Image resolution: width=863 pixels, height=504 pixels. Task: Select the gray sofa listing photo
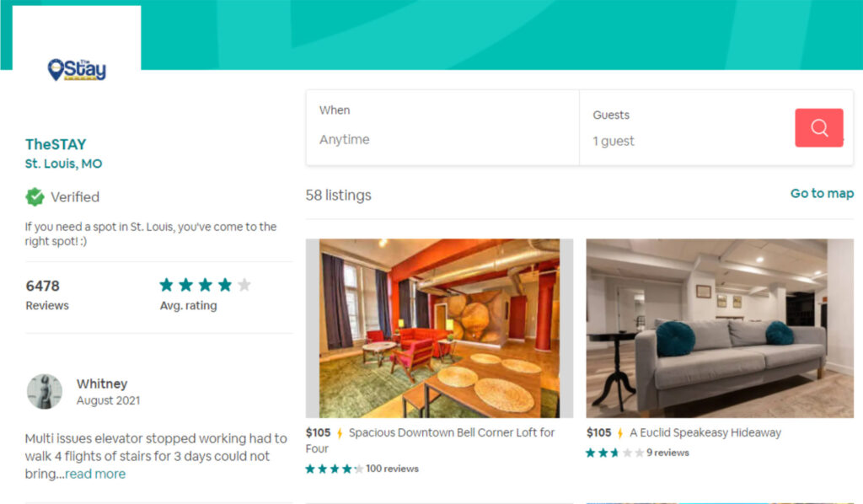pyautogui.click(x=720, y=328)
